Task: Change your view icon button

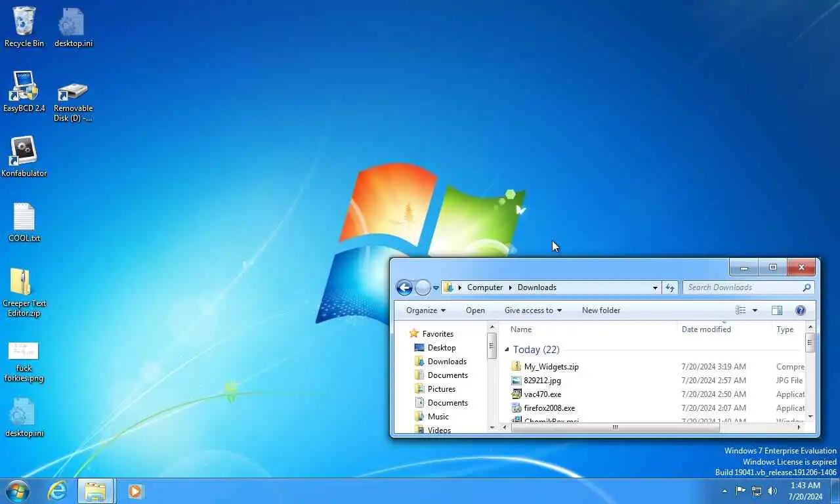Action: pos(741,310)
